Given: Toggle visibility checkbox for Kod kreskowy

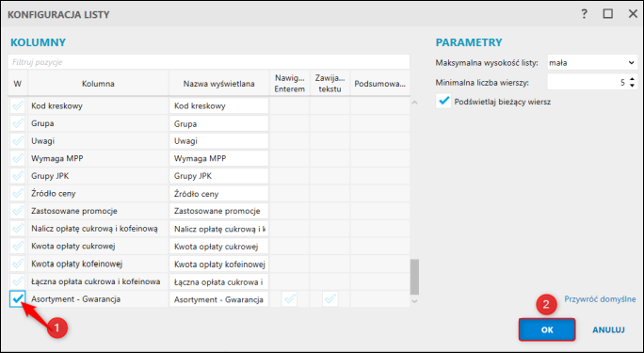Looking at the screenshot, I should (x=18, y=105).
